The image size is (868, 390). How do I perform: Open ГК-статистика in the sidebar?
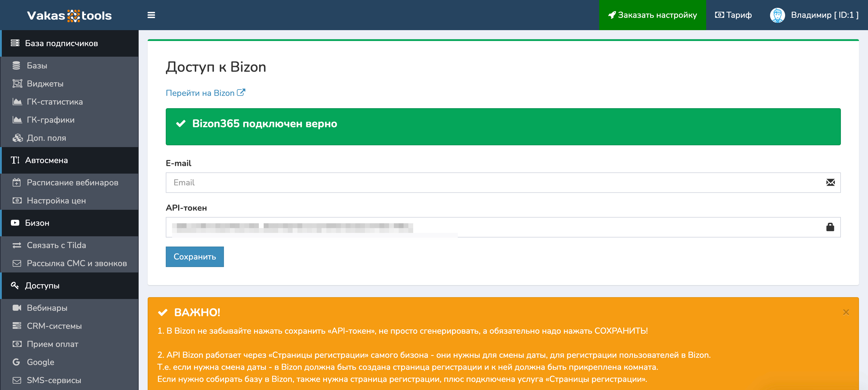pyautogui.click(x=55, y=102)
